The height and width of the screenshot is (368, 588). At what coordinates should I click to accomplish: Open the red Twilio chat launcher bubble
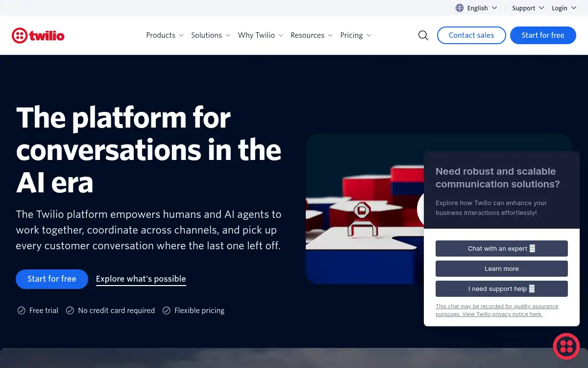click(566, 346)
